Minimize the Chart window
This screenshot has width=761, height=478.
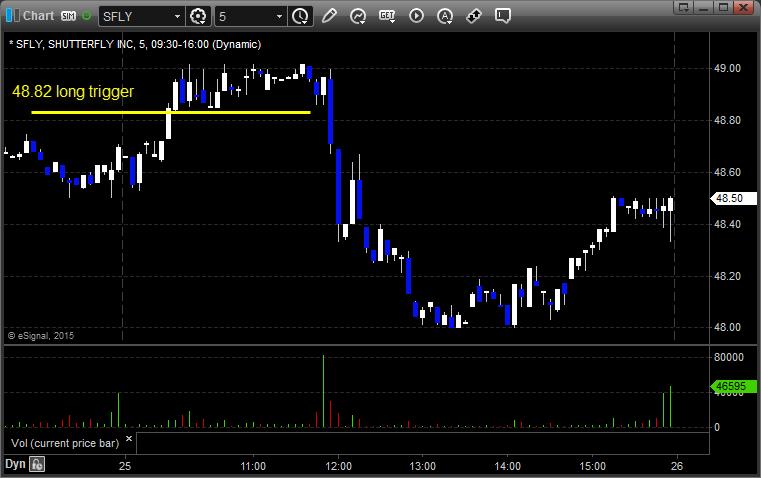click(704, 7)
